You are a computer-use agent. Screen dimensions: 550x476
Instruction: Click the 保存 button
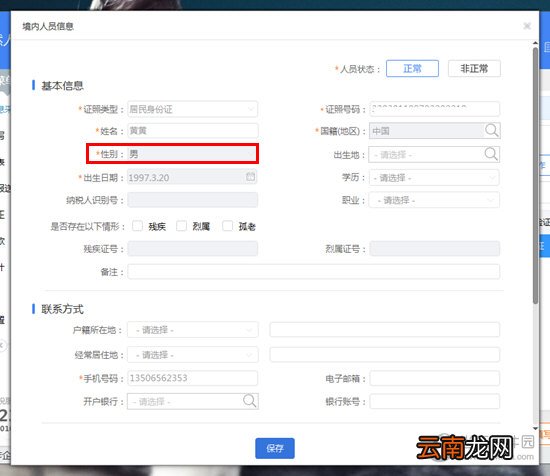point(275,448)
